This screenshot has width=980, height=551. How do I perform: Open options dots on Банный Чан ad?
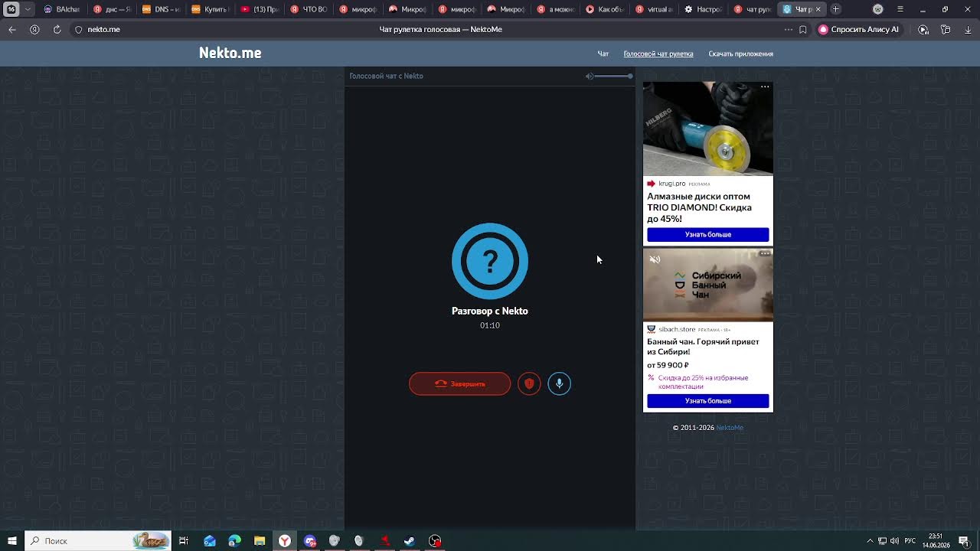[765, 253]
